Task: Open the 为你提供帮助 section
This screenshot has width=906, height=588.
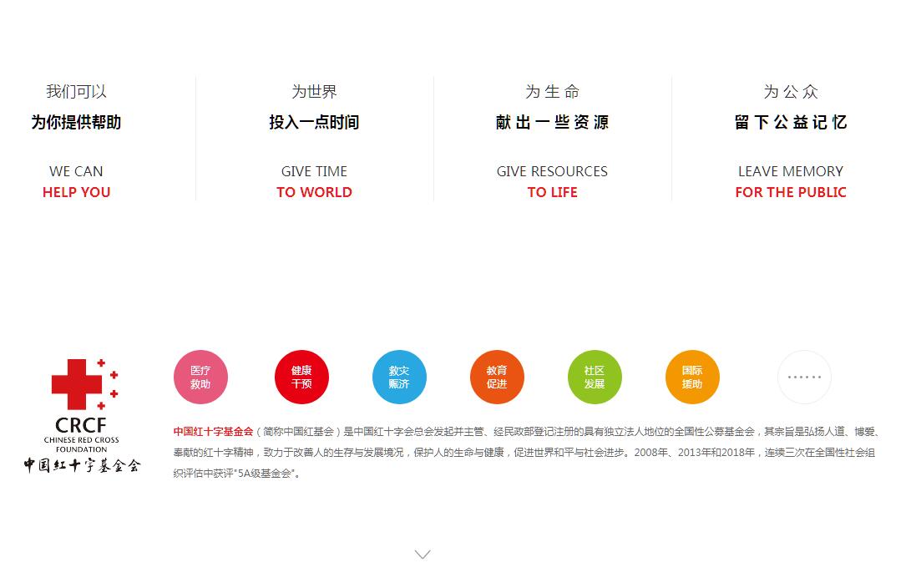Action: [76, 123]
